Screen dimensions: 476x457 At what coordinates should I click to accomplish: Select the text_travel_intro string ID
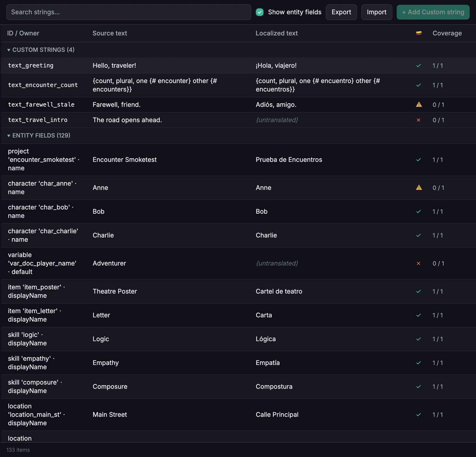[x=38, y=120]
